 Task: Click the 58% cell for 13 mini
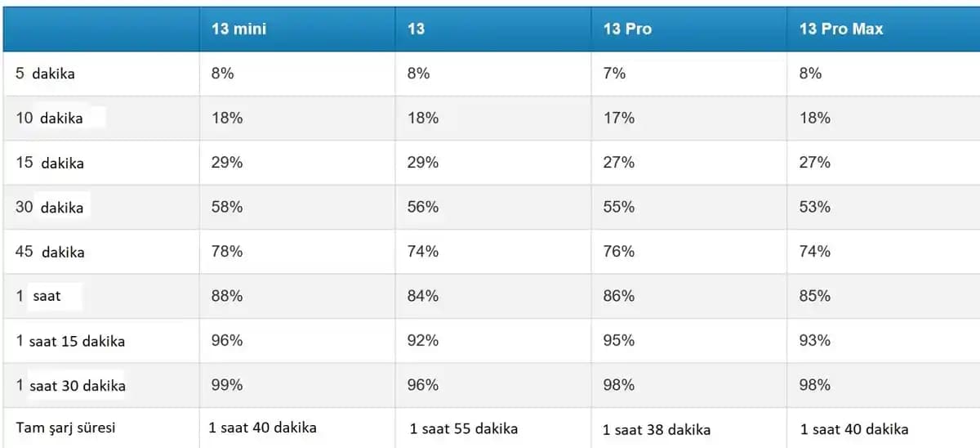[227, 207]
